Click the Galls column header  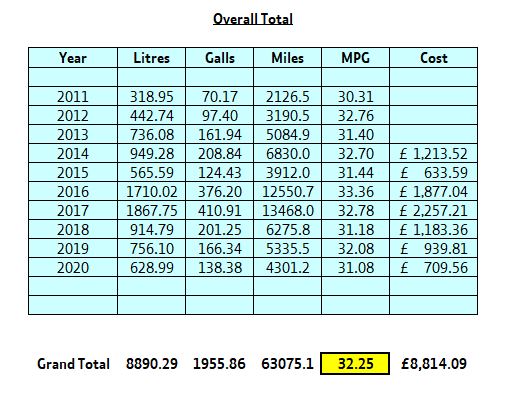220,58
